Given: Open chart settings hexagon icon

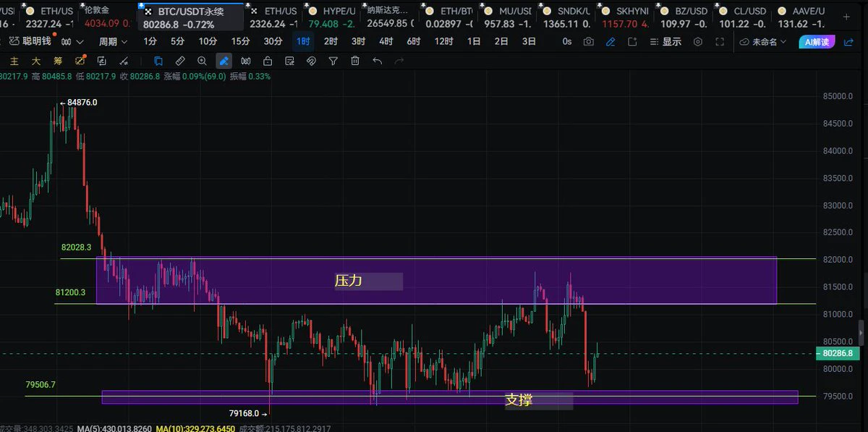Looking at the screenshot, I should [x=698, y=41].
